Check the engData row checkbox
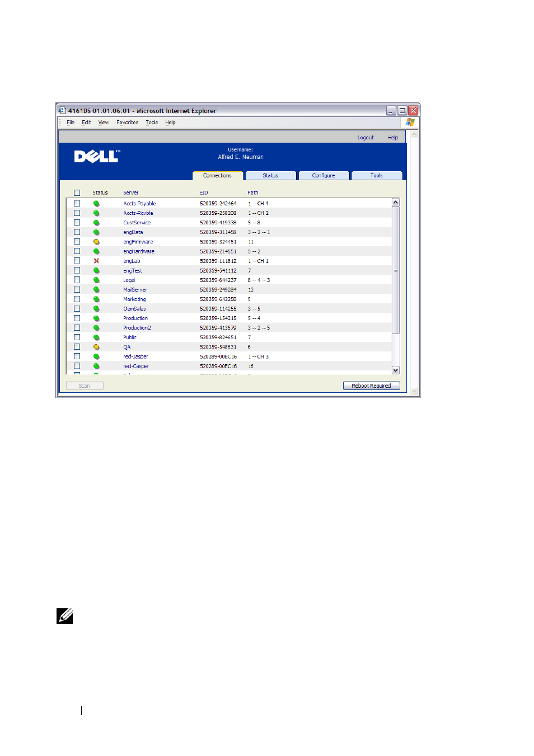534x756 pixels. 77,232
